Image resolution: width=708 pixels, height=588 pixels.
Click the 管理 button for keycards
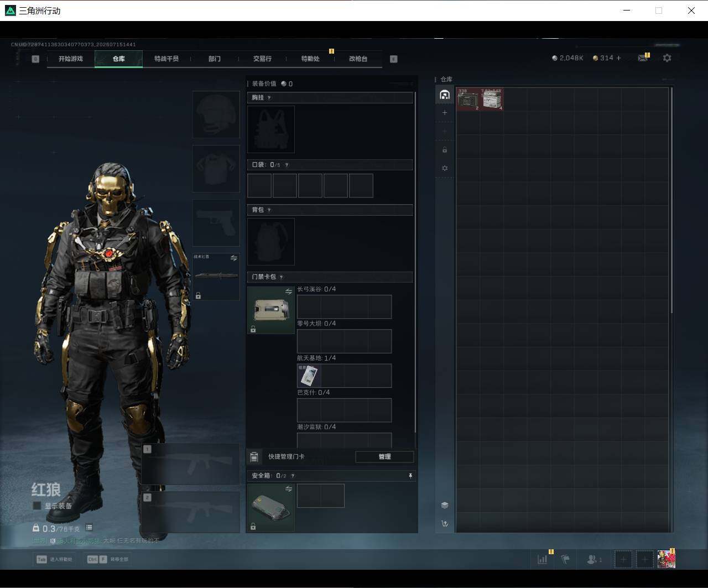coord(384,456)
